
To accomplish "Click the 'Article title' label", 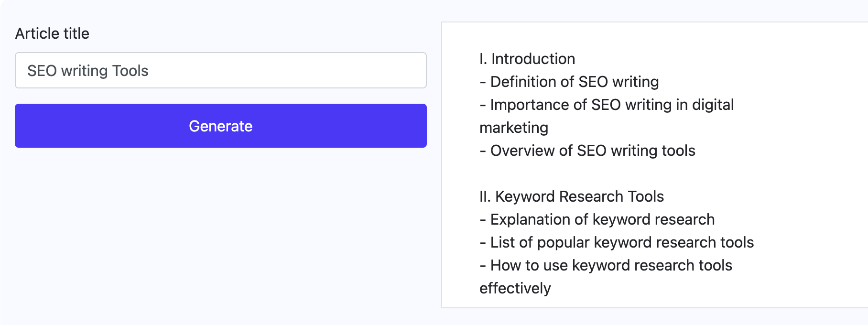I will click(x=52, y=33).
